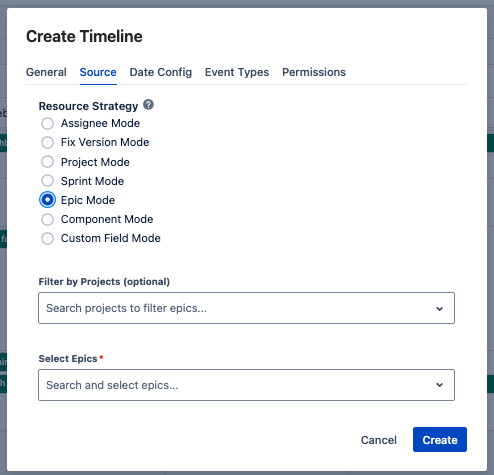Select Assignee Mode radio button

coord(47,123)
